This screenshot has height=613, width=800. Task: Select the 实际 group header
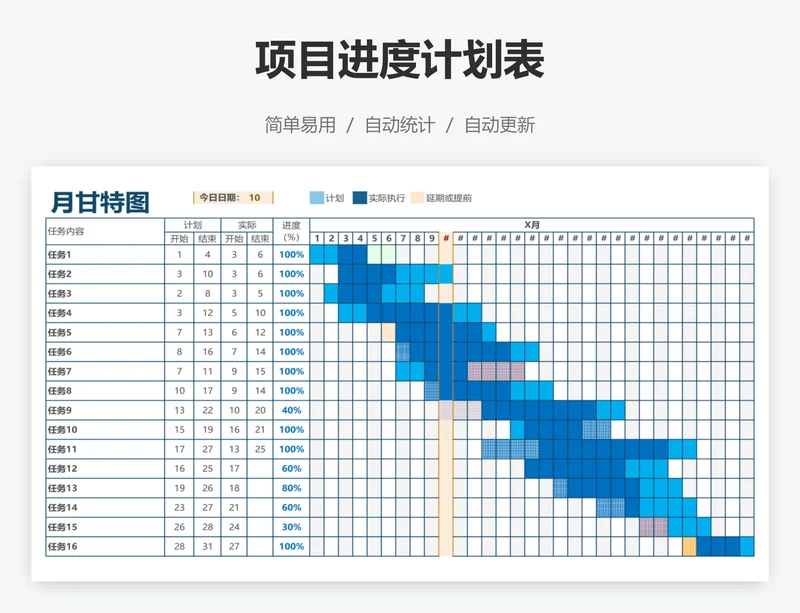(247, 225)
